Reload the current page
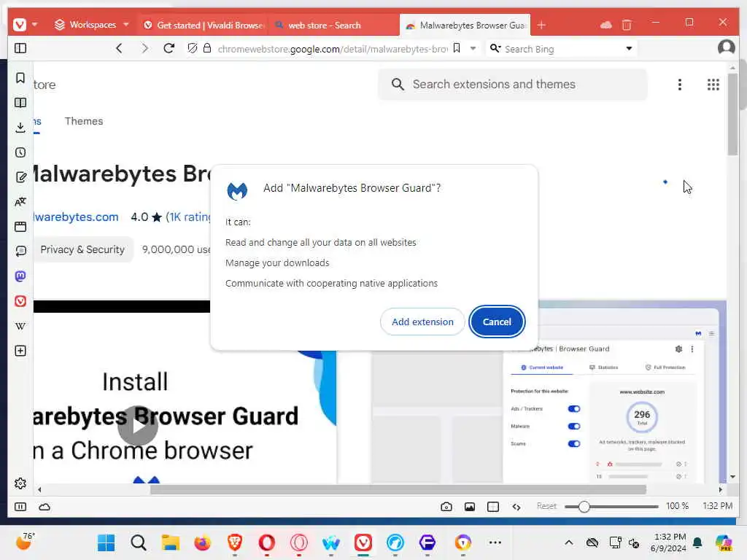Screen dimensions: 747x560 tap(169, 48)
